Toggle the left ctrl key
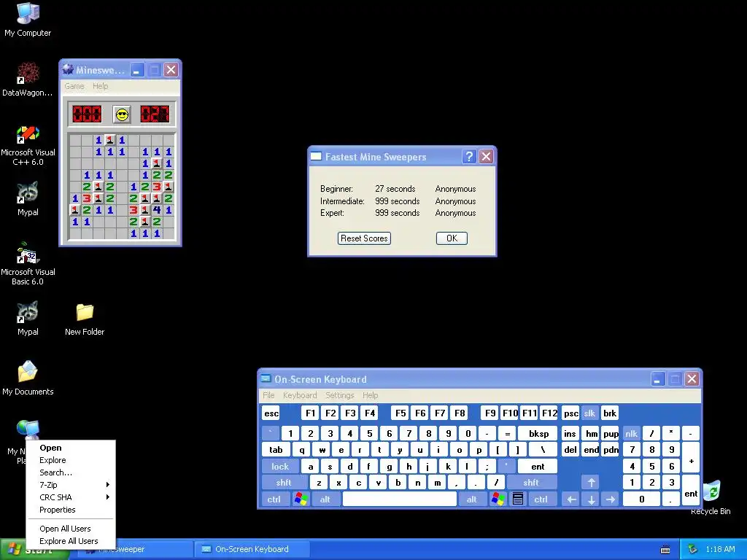The height and width of the screenshot is (560, 747). (274, 499)
